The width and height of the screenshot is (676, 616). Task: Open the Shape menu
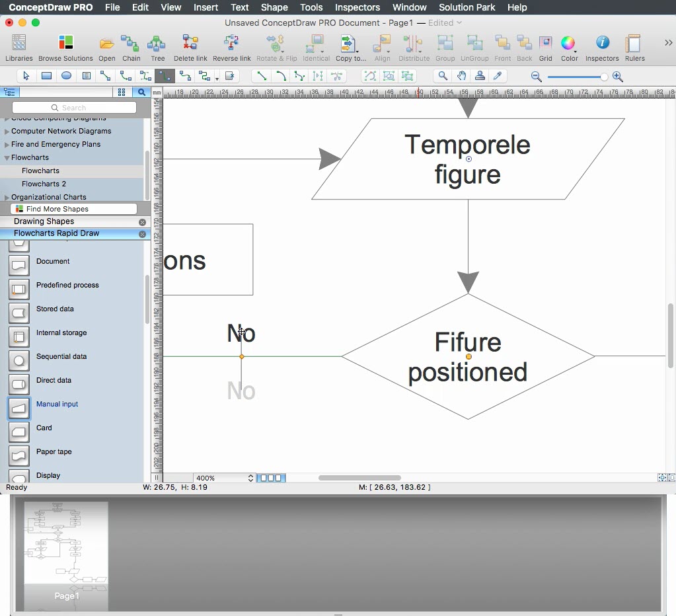coord(274,7)
